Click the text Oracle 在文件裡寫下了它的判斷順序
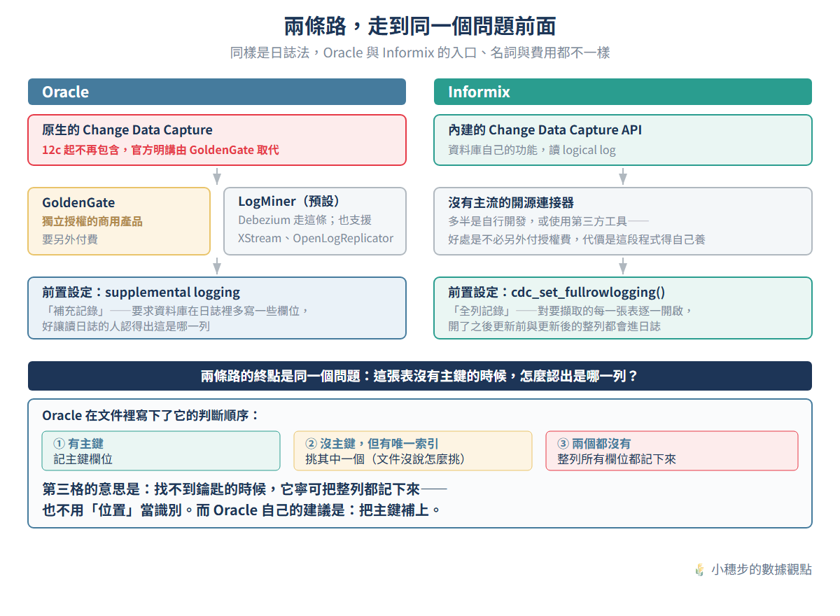The height and width of the screenshot is (616, 840). (151, 415)
